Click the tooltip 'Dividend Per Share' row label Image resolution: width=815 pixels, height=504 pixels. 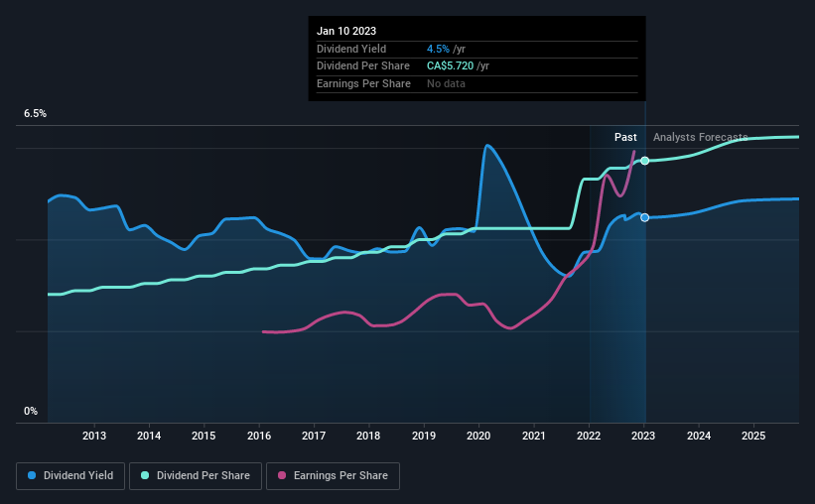[362, 66]
